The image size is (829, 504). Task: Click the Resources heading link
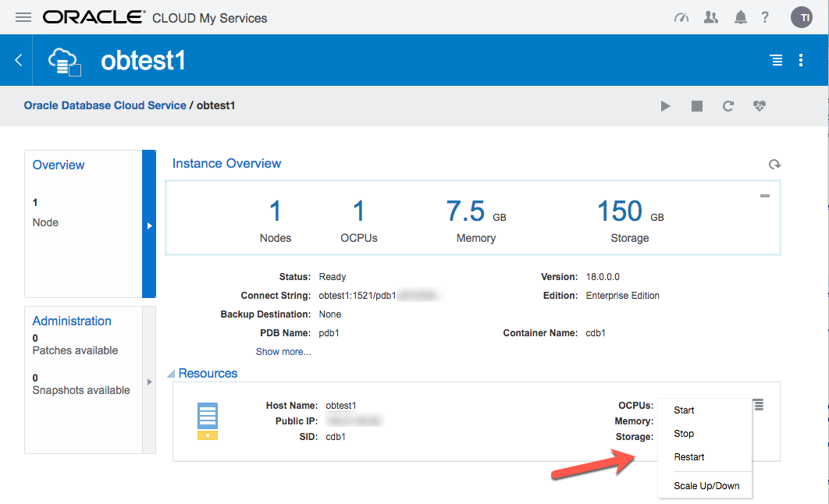[x=208, y=374]
